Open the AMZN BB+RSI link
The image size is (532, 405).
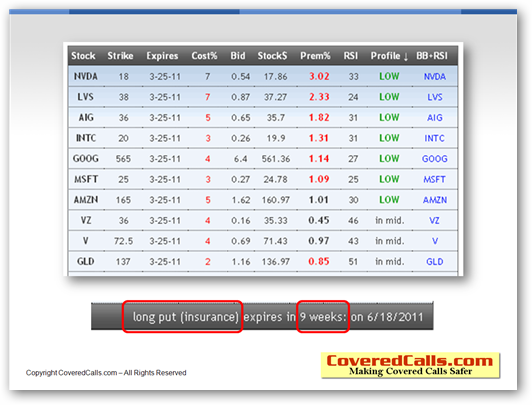[x=435, y=200]
